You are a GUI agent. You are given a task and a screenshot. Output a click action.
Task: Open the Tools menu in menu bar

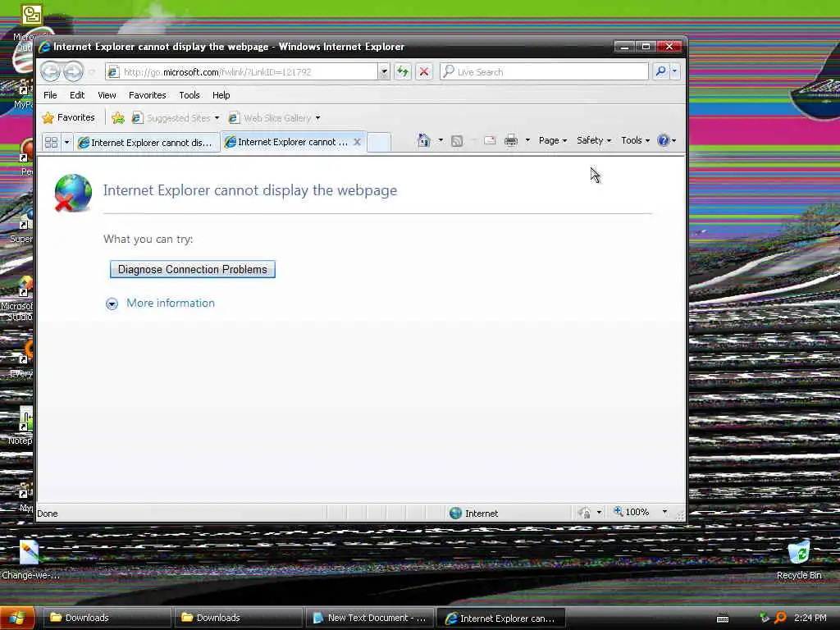click(x=189, y=95)
